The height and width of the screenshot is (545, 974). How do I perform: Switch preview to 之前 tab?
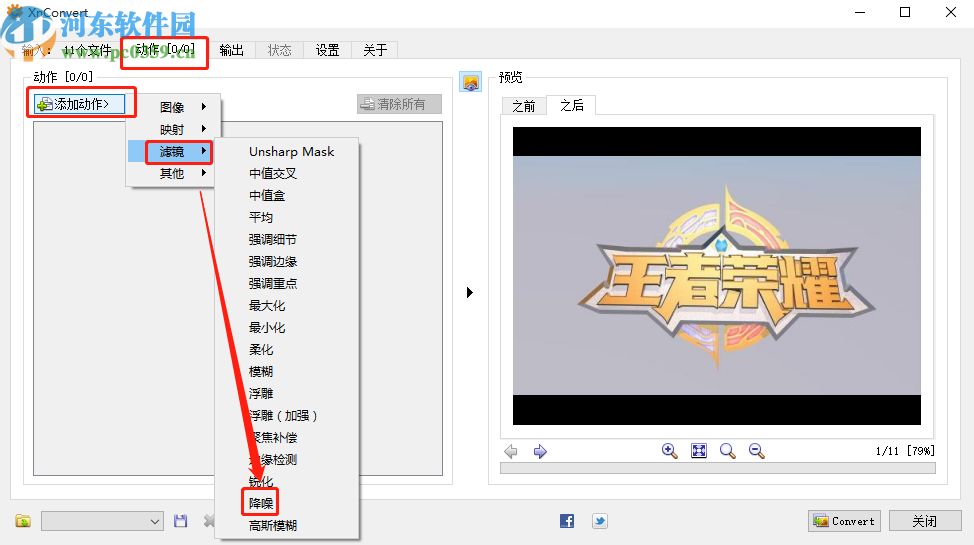(x=524, y=106)
